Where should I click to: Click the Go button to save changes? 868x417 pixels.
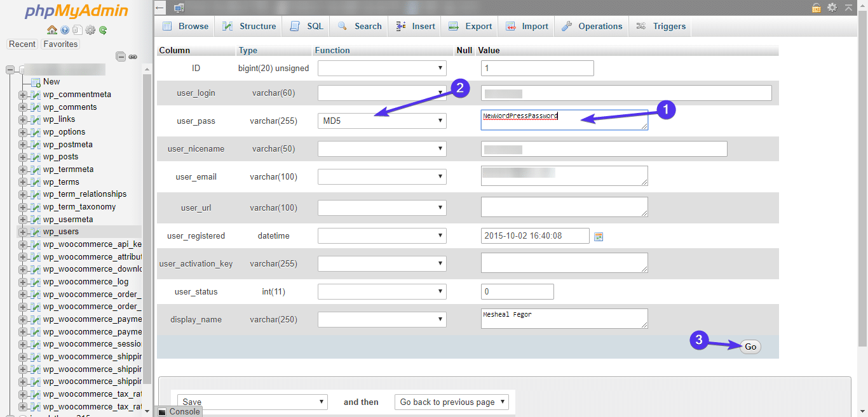[750, 347]
